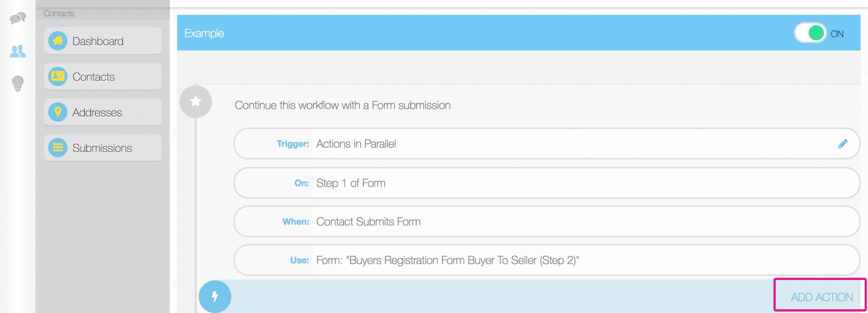
Task: Open the Contacts menu item
Action: coord(103,77)
